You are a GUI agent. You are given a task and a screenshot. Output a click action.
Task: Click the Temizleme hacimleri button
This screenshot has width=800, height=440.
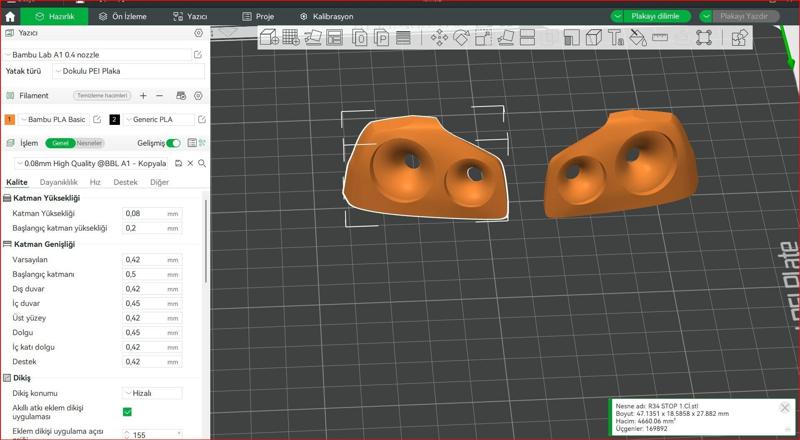coord(102,96)
